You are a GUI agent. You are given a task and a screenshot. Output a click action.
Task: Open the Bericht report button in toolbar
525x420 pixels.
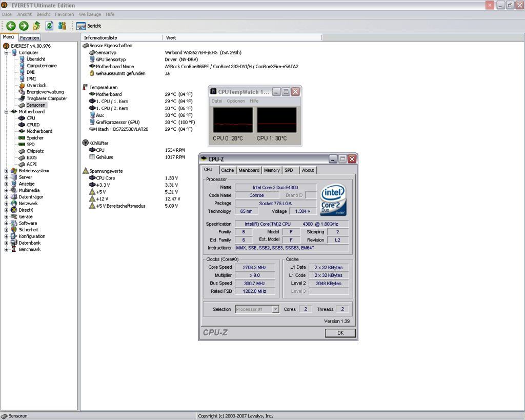click(x=89, y=26)
